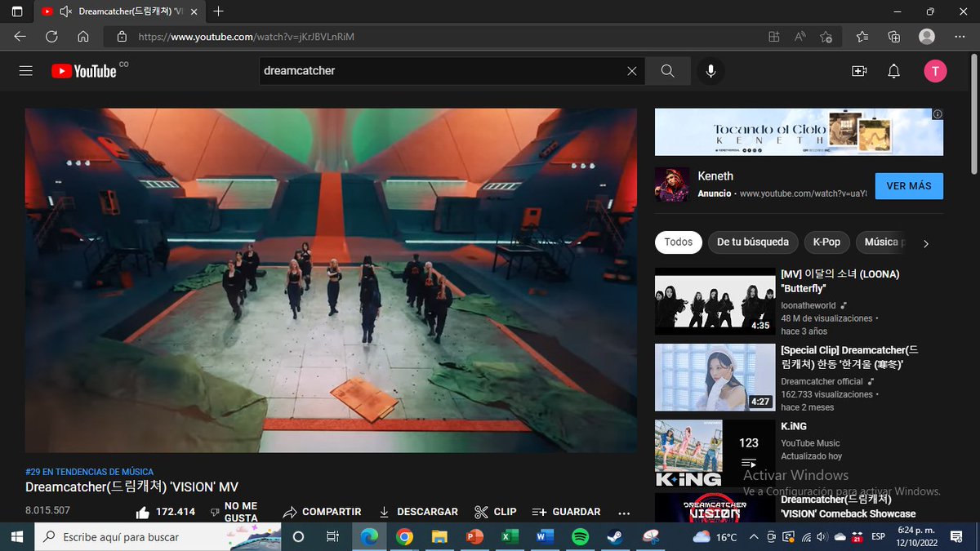Share the video via COMPARTIR
This screenshot has width=980, height=551.
(x=322, y=512)
